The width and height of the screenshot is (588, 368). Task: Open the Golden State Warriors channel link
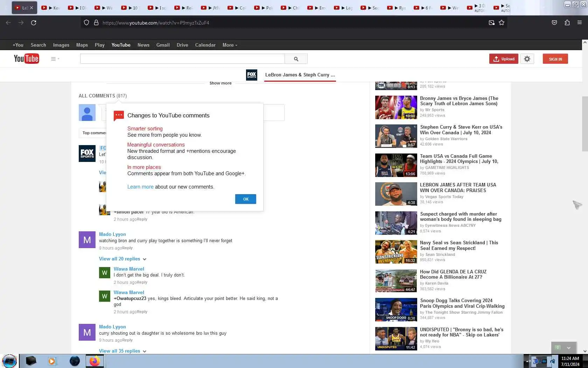point(446,139)
